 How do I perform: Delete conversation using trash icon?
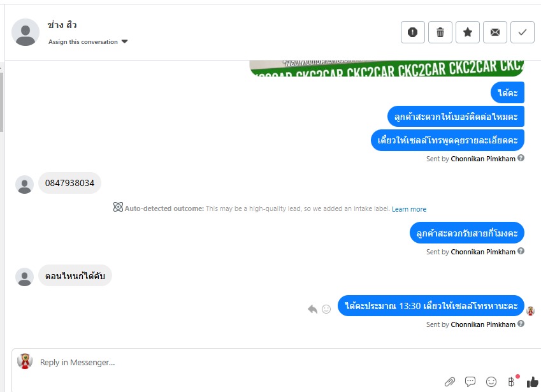[x=440, y=32]
